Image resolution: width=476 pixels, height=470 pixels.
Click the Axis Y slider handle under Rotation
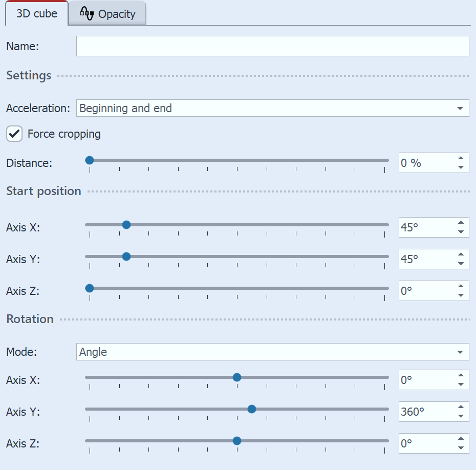coord(251,409)
